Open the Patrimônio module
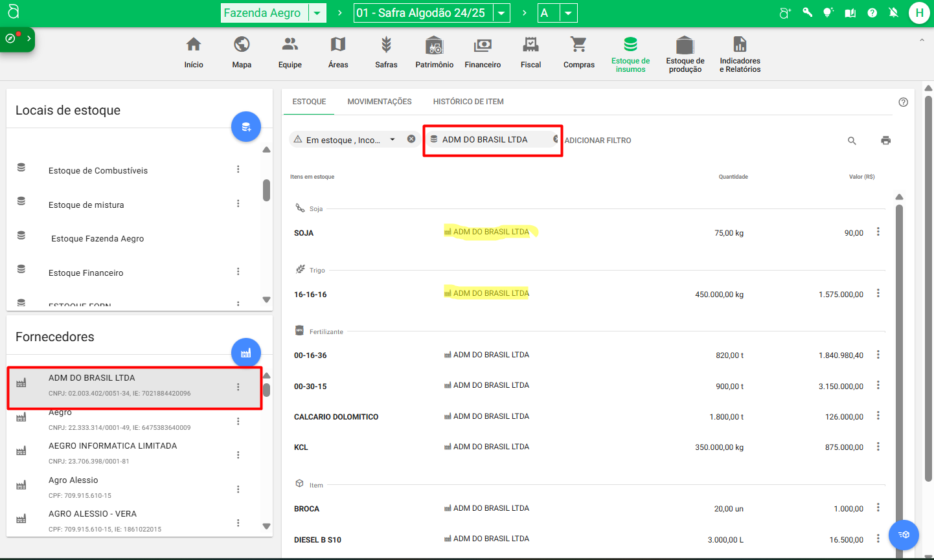 point(434,53)
